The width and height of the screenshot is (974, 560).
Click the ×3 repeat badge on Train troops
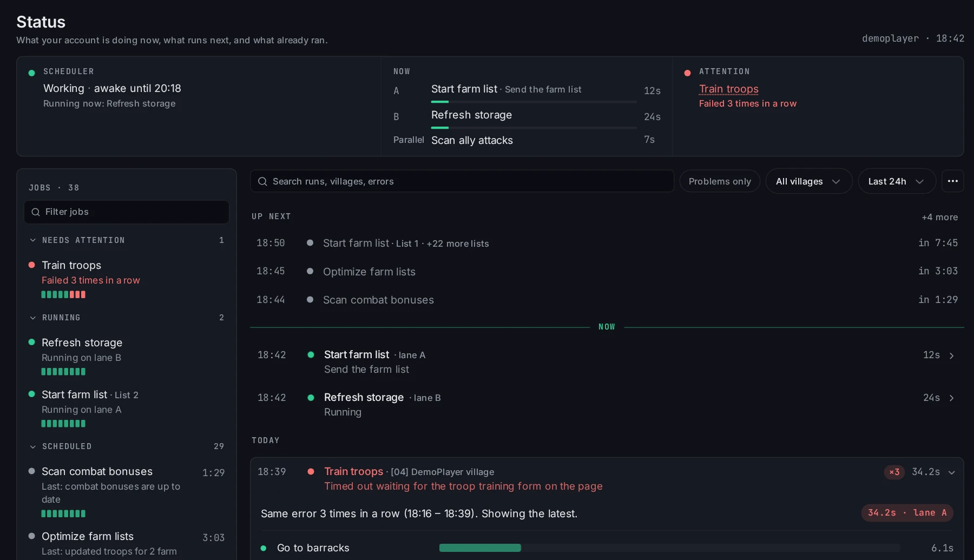[894, 472]
